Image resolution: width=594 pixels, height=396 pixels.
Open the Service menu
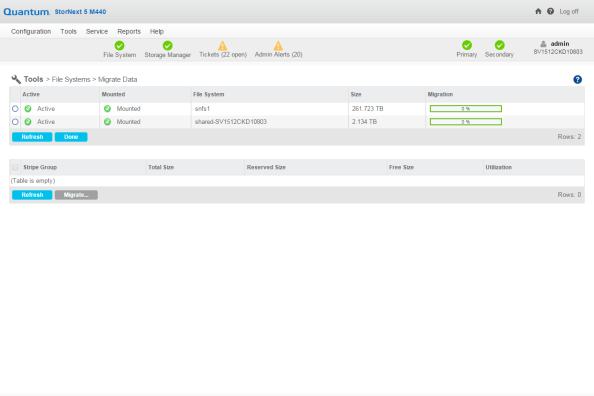(97, 31)
